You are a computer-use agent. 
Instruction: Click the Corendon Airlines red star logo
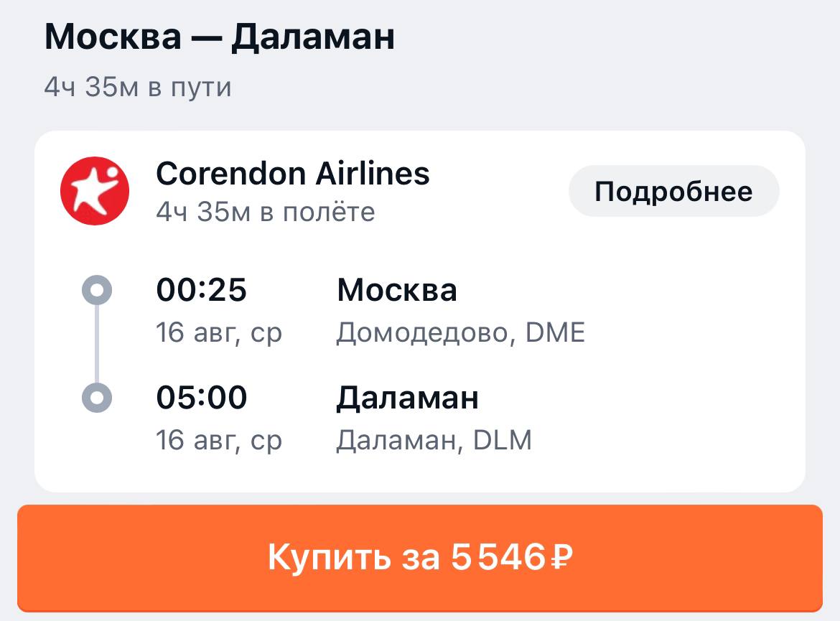95,191
